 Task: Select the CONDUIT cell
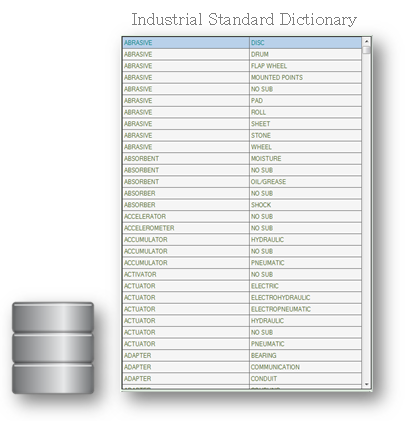(x=305, y=379)
